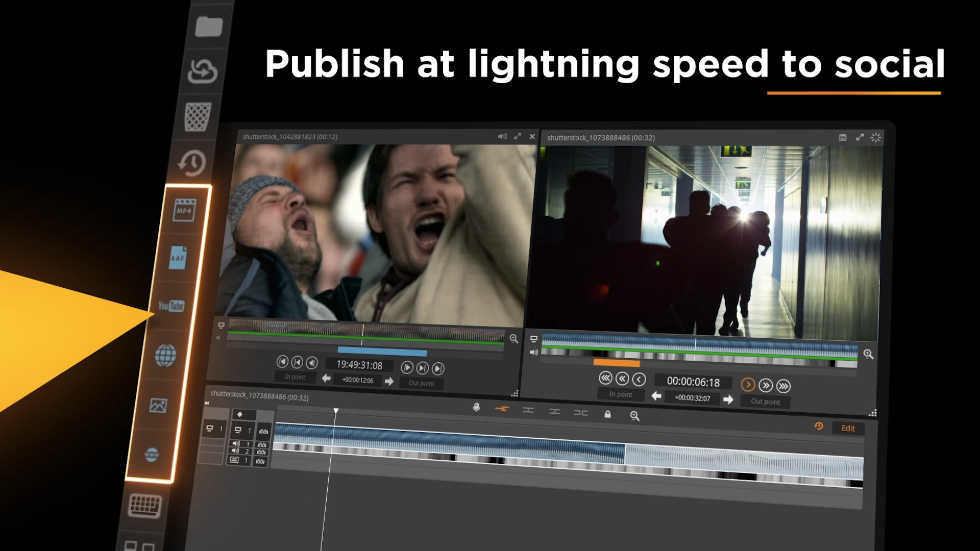Click Out point on the right player
Viewport: 980px width, 551px height.
[765, 402]
